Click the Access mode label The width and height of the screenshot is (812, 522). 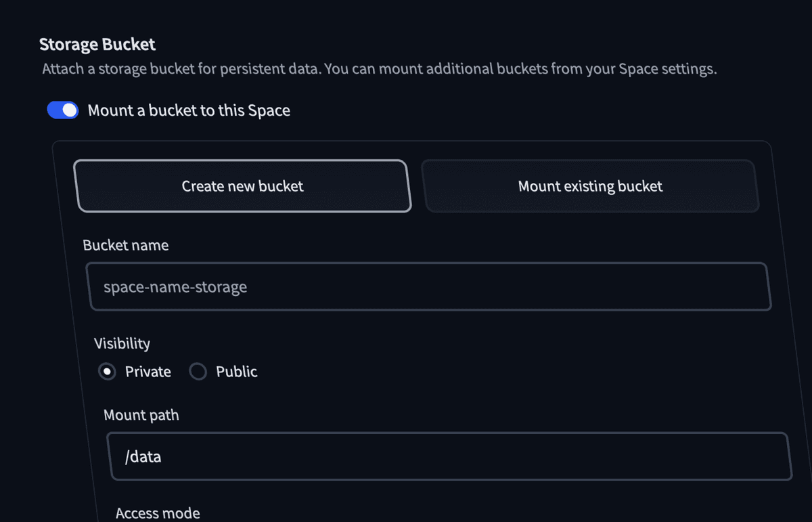click(x=158, y=513)
